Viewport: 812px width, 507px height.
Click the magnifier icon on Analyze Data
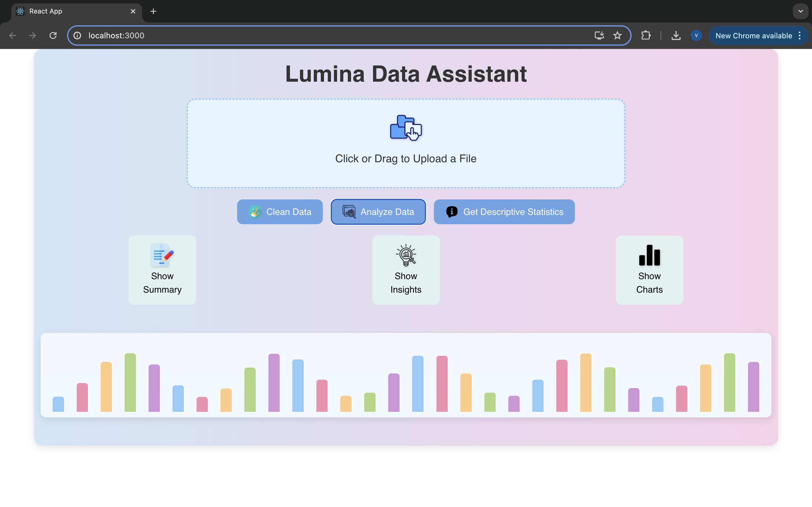tap(349, 212)
